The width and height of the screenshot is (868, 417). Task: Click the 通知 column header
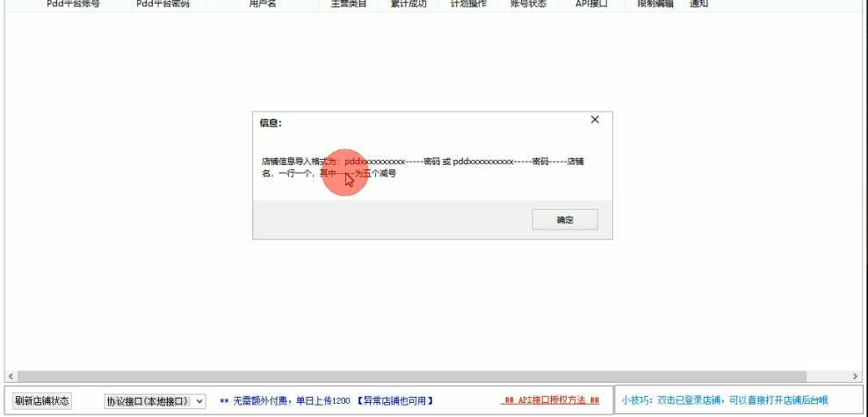pos(699,4)
